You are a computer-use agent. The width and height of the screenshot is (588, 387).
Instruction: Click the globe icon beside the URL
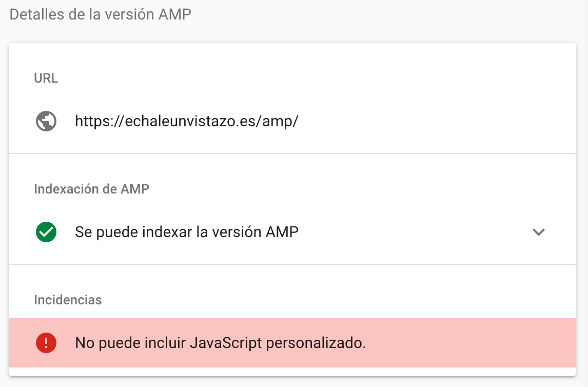[46, 121]
